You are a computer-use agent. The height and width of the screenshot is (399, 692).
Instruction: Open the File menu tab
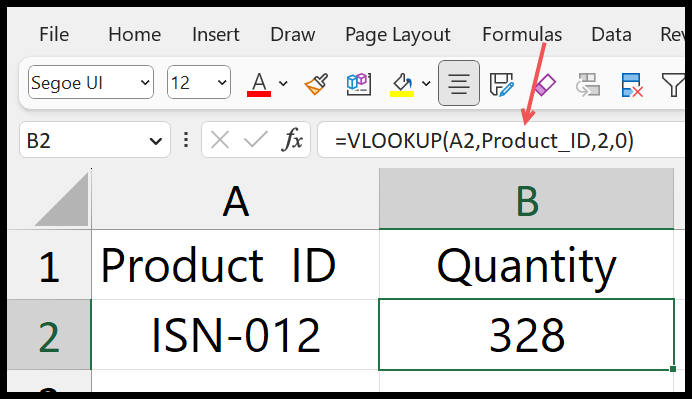coord(54,34)
